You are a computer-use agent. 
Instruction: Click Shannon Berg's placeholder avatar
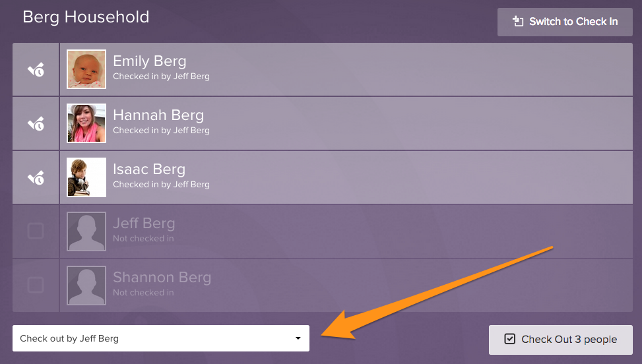coord(86,286)
